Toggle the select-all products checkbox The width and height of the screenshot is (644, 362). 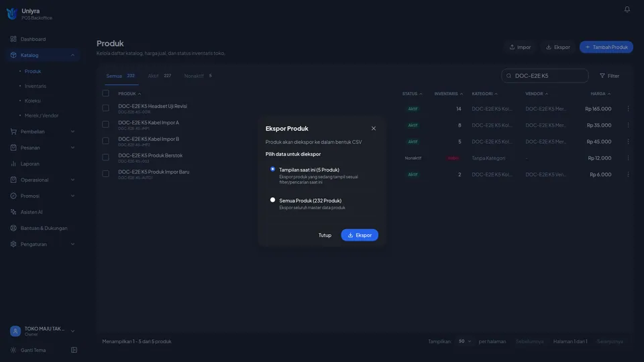coord(105,93)
